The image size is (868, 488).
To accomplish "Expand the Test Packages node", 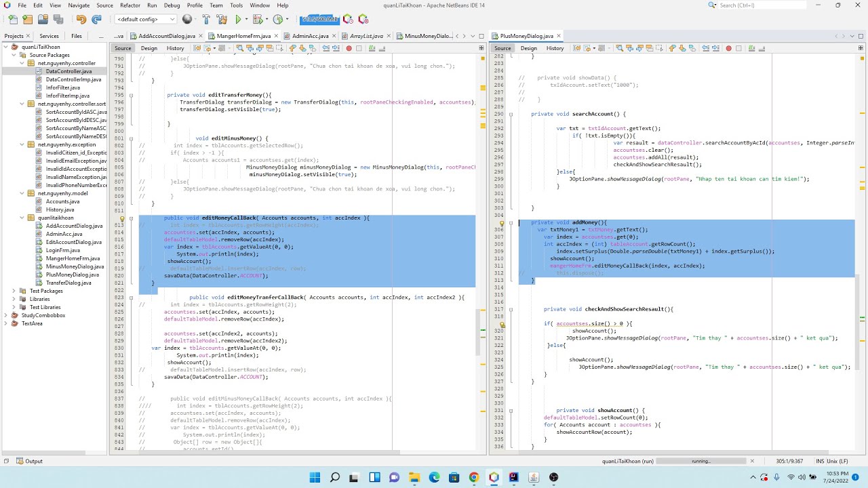I will click(14, 291).
